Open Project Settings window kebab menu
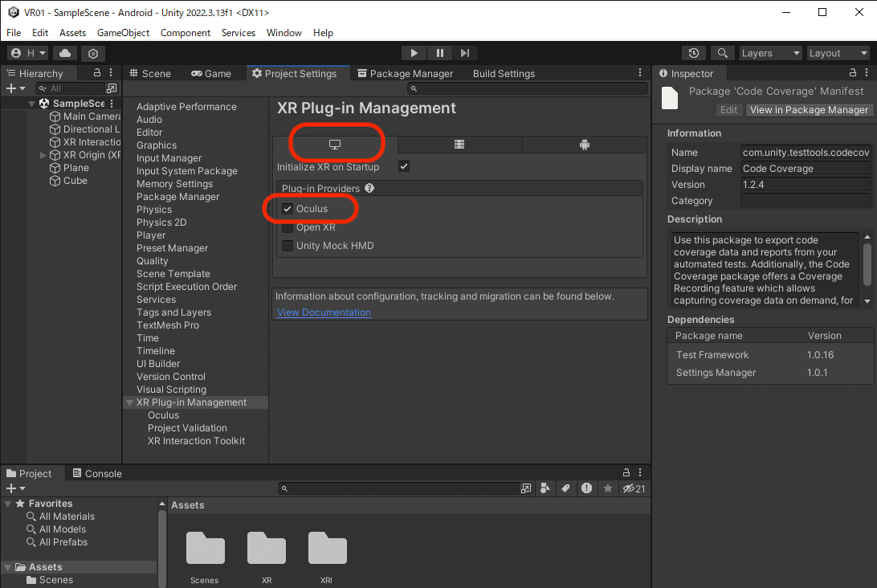 [x=640, y=73]
